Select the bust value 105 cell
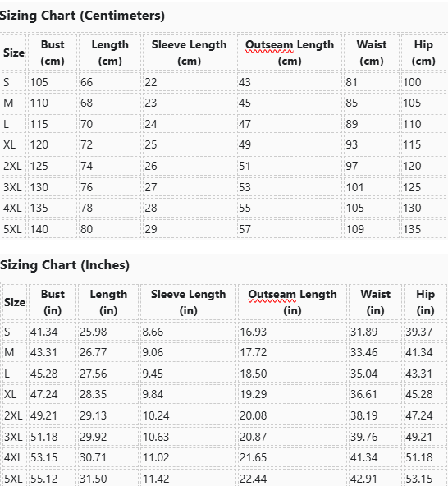 click(x=53, y=82)
